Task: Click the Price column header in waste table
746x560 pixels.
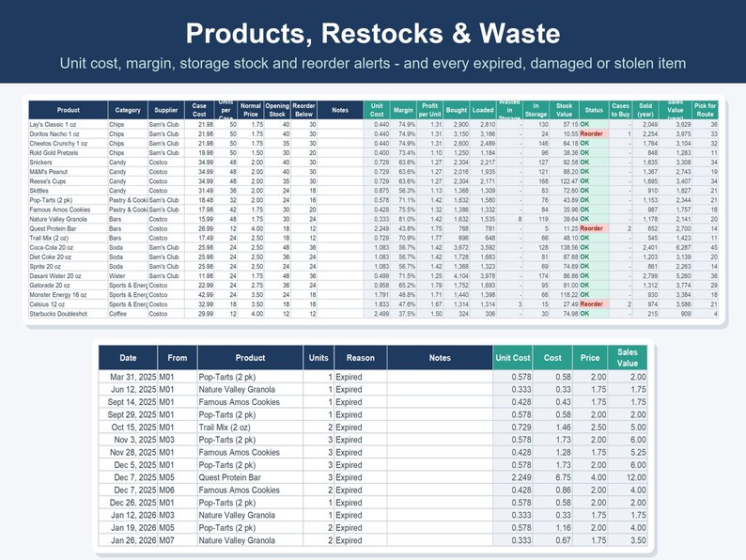Action: (590, 358)
